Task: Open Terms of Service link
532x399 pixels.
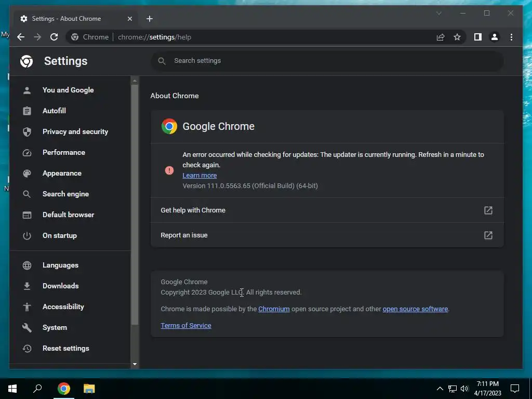Action: [x=186, y=326]
